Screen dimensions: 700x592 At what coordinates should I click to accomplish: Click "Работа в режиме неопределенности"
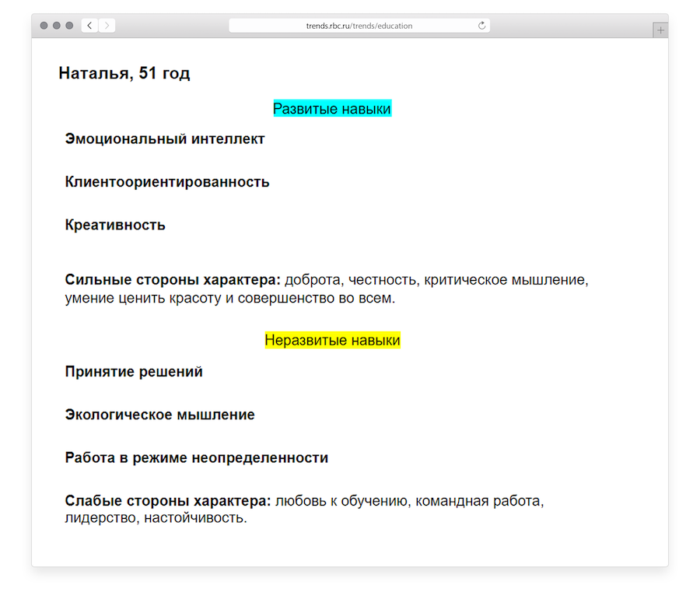pos(197,457)
